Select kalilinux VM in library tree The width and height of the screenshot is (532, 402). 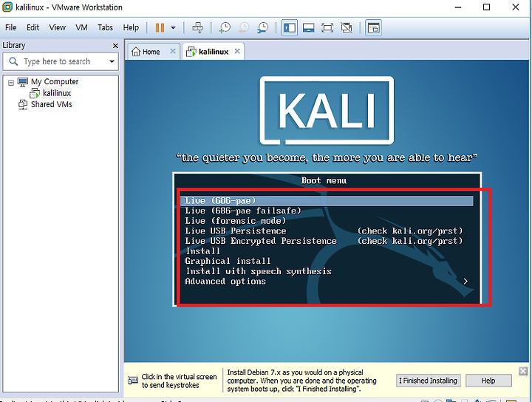pyautogui.click(x=57, y=93)
